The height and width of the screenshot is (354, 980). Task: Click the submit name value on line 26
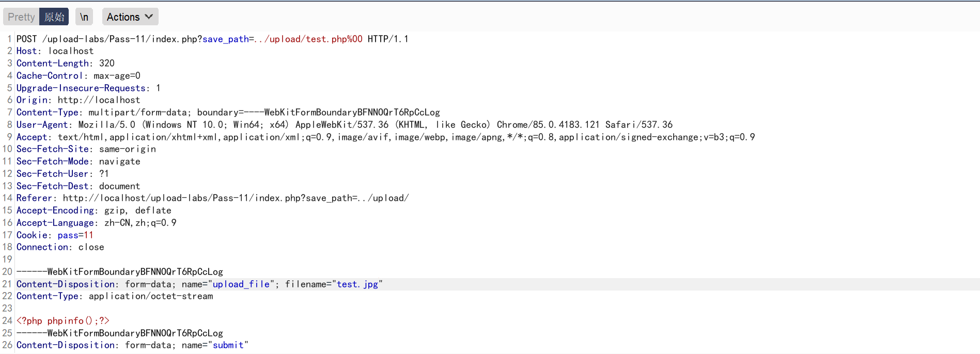tap(228, 345)
